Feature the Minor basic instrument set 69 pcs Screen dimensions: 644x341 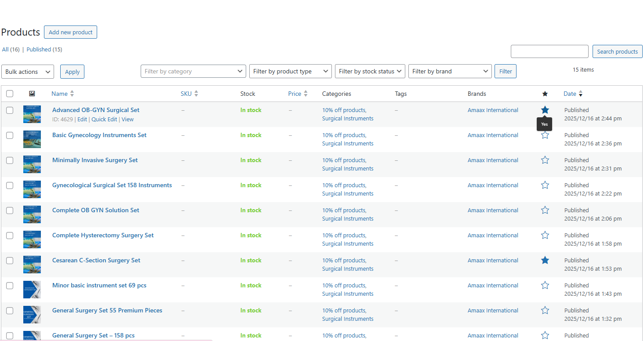(x=545, y=286)
